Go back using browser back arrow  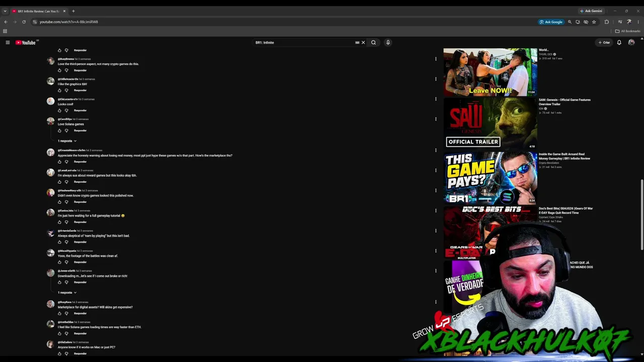[6, 22]
